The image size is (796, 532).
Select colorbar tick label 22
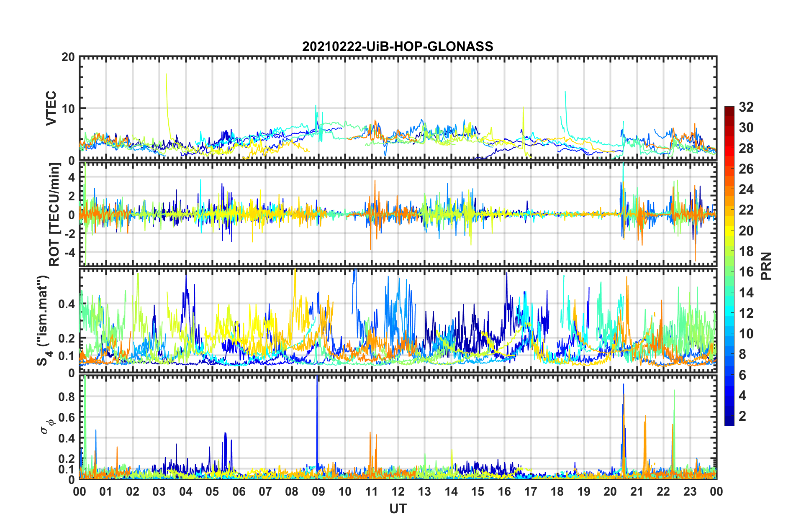746,210
